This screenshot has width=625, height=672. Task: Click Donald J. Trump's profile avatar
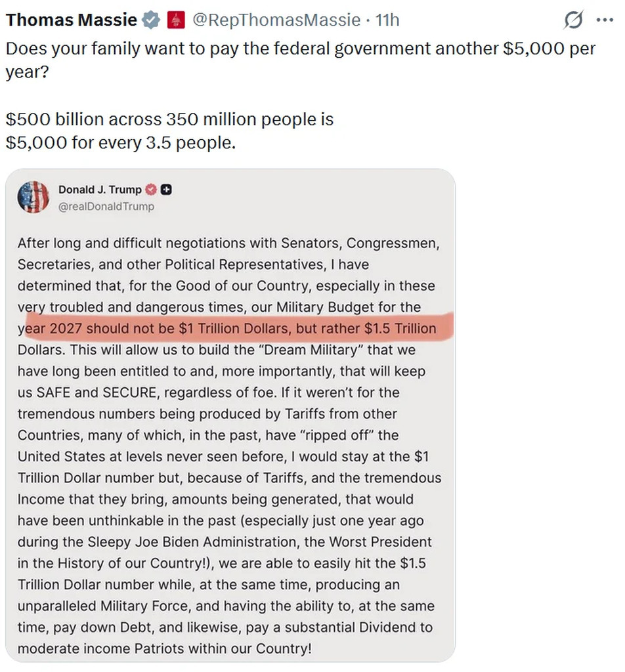pyautogui.click(x=33, y=198)
